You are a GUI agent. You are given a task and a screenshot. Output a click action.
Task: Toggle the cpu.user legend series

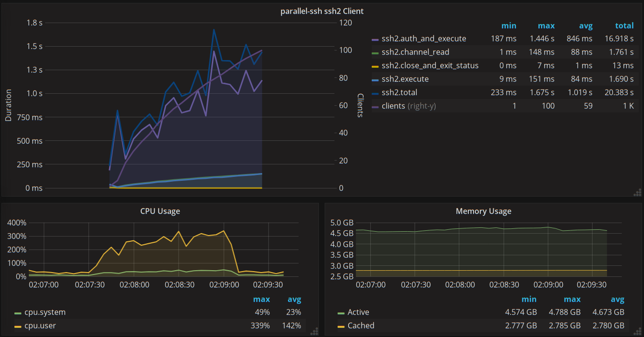(40, 325)
